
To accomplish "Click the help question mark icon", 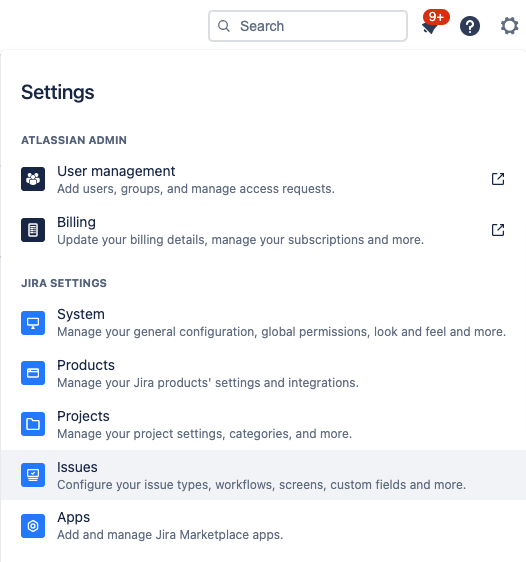I will click(x=470, y=26).
